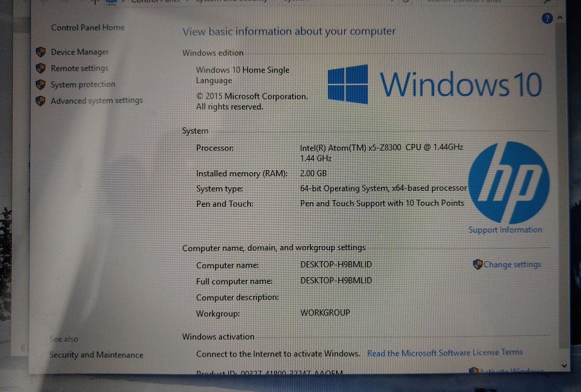Screen dimensions: 581x392
Task: Click the Windows 10 logo
Action: [x=434, y=84]
